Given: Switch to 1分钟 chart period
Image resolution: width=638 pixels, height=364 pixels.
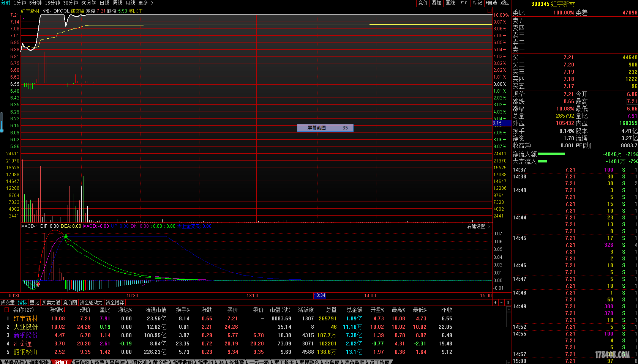Looking at the screenshot, I should (20, 3).
